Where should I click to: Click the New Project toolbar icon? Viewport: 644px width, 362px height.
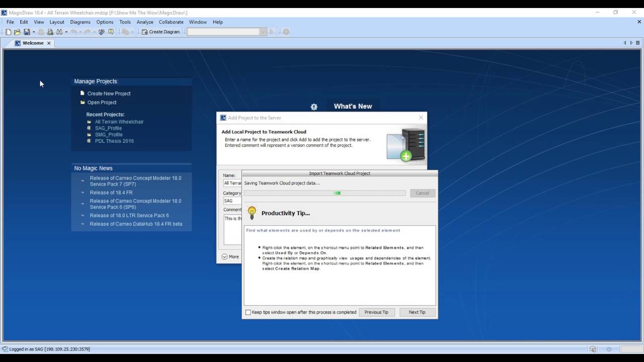[9, 32]
